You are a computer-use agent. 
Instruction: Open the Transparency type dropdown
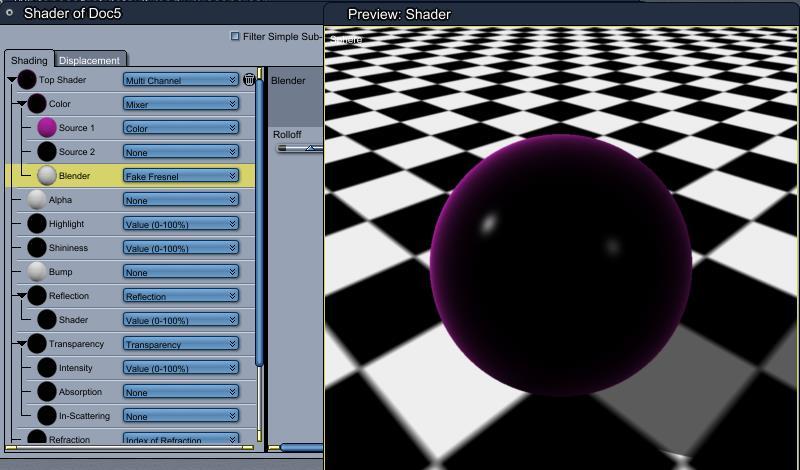click(x=181, y=344)
